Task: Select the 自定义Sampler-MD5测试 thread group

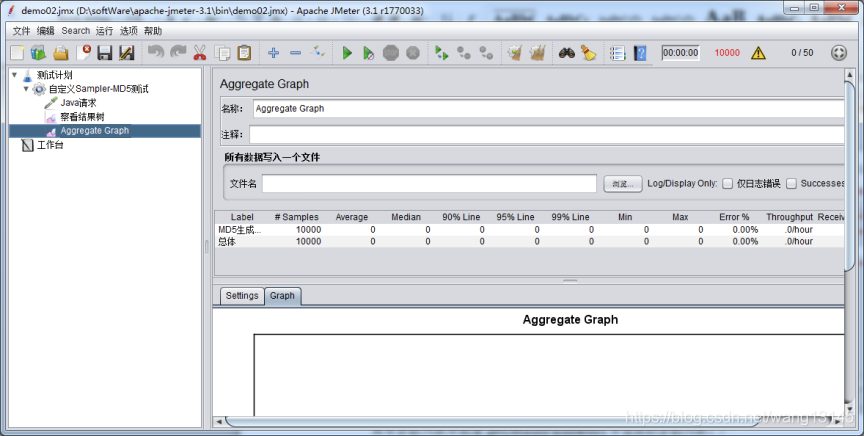Action: [x=98, y=89]
